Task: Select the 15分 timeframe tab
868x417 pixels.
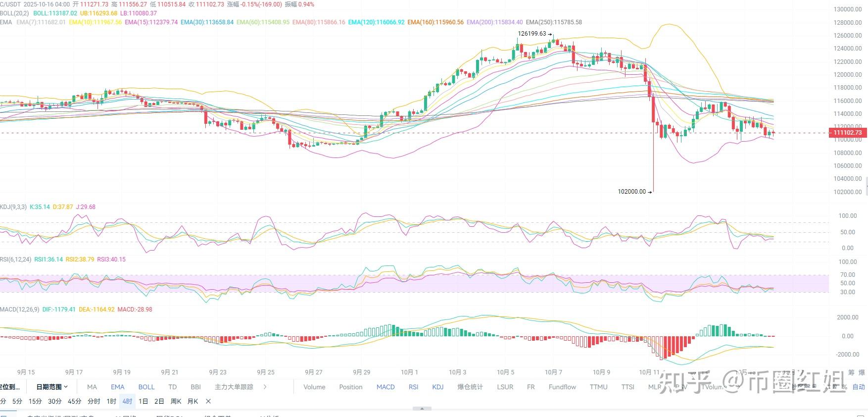Action: [35, 401]
